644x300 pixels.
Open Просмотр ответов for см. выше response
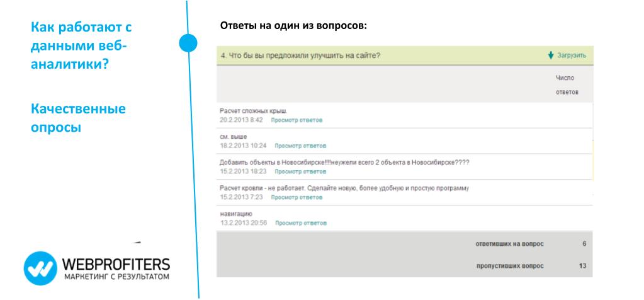tap(301, 146)
